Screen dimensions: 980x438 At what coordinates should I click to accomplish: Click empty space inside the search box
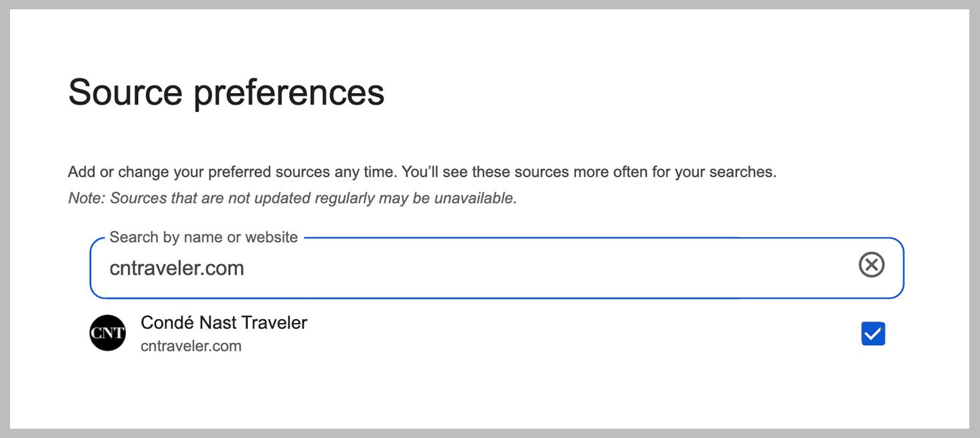pyautogui.click(x=536, y=268)
